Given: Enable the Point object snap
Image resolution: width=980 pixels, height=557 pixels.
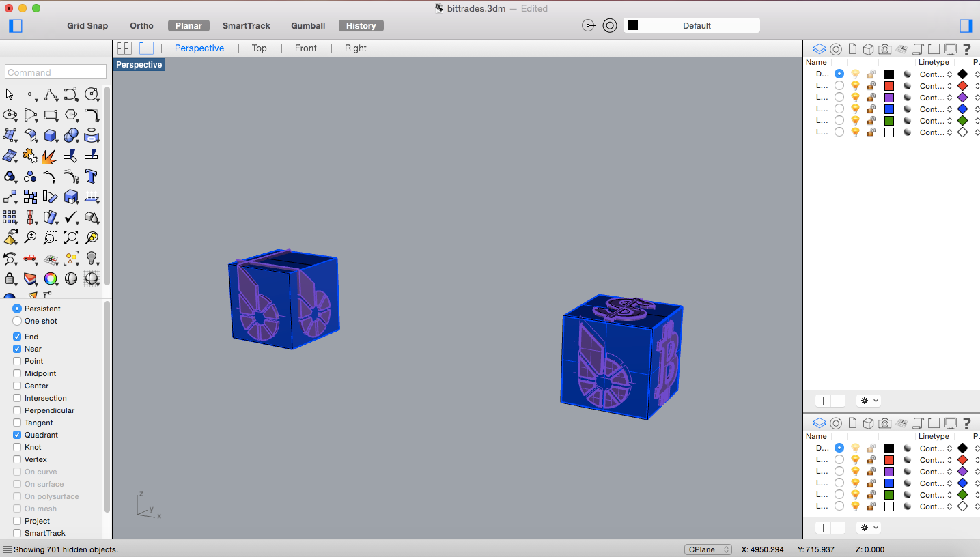Looking at the screenshot, I should pos(17,361).
